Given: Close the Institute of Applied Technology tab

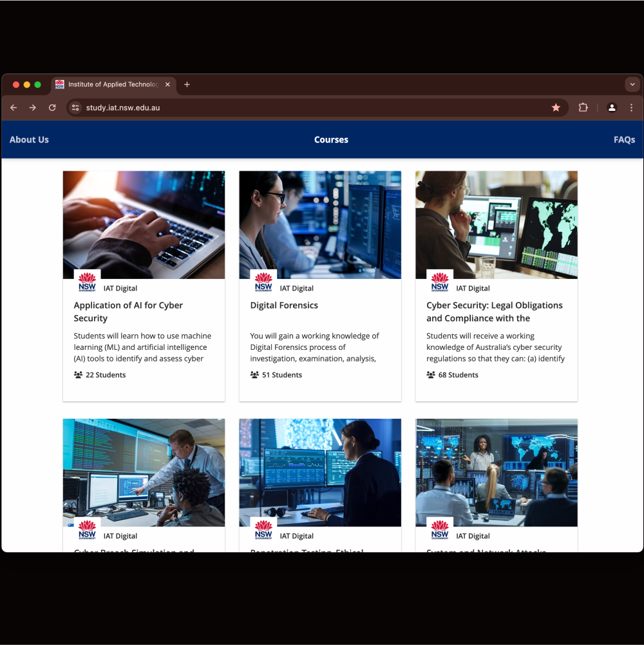Looking at the screenshot, I should coord(167,84).
